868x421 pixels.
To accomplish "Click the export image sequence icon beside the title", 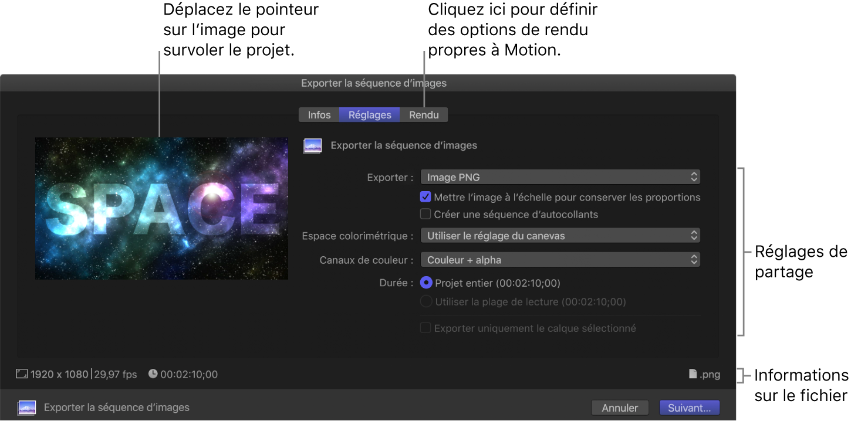I will point(312,145).
